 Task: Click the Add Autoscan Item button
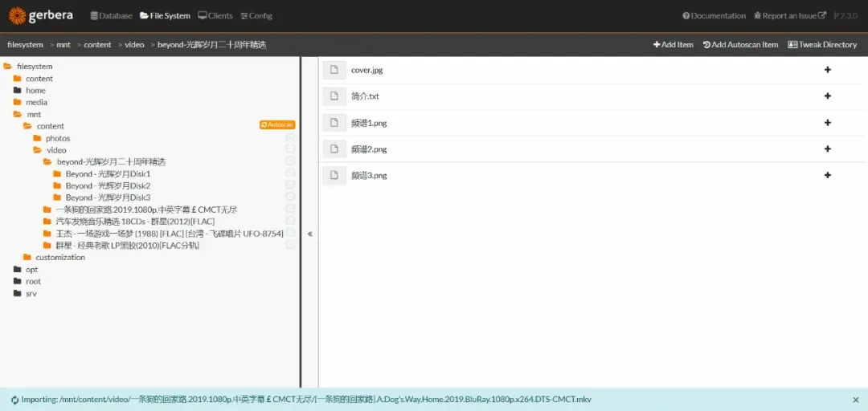[x=740, y=45]
